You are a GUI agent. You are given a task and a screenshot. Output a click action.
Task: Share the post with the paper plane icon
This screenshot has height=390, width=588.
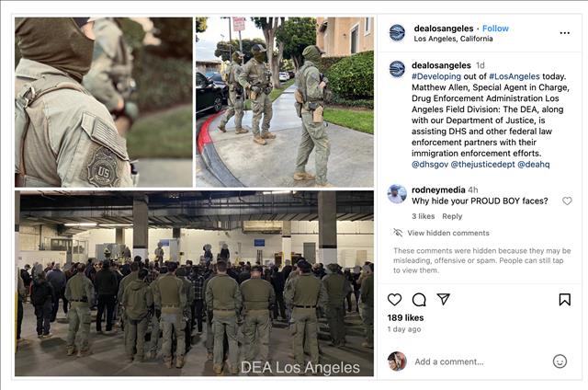coord(443,299)
